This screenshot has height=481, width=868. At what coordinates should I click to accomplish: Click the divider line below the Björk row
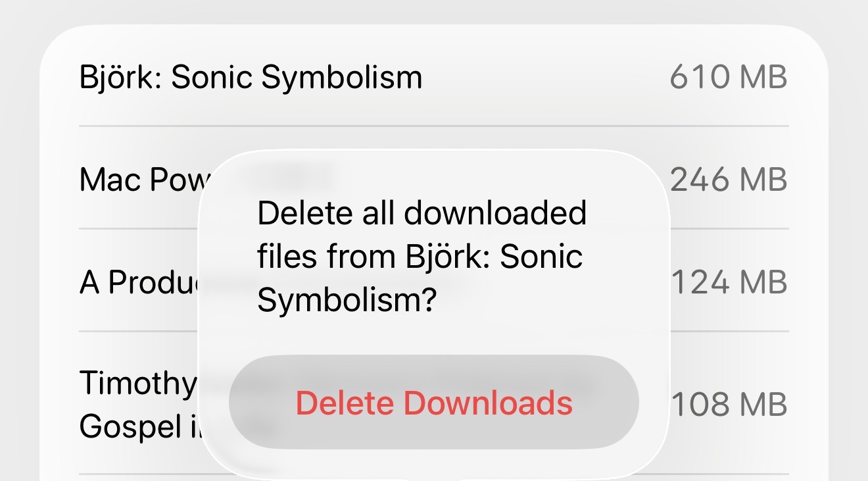coord(434,126)
